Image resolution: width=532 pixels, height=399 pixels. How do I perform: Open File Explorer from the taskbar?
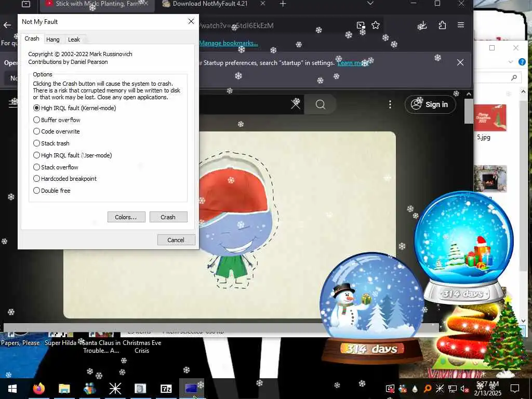pos(64,389)
